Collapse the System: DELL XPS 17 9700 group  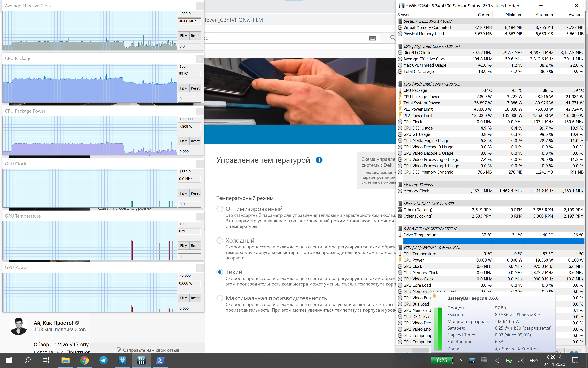point(400,21)
